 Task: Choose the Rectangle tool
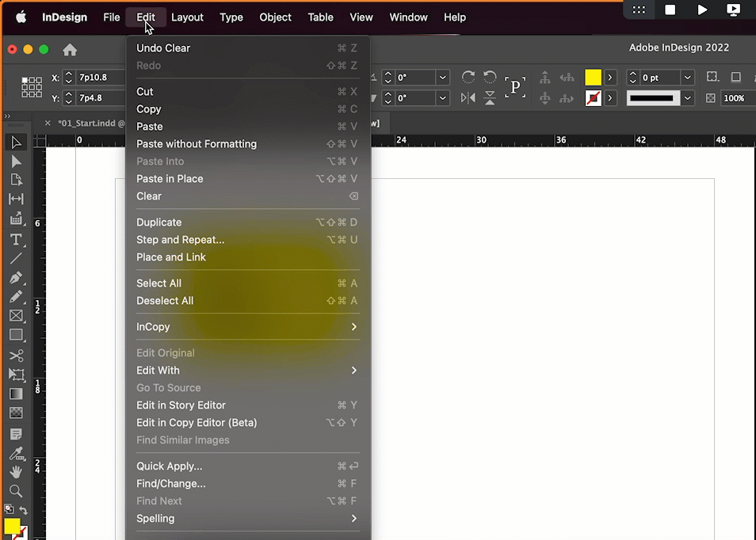[x=15, y=335]
